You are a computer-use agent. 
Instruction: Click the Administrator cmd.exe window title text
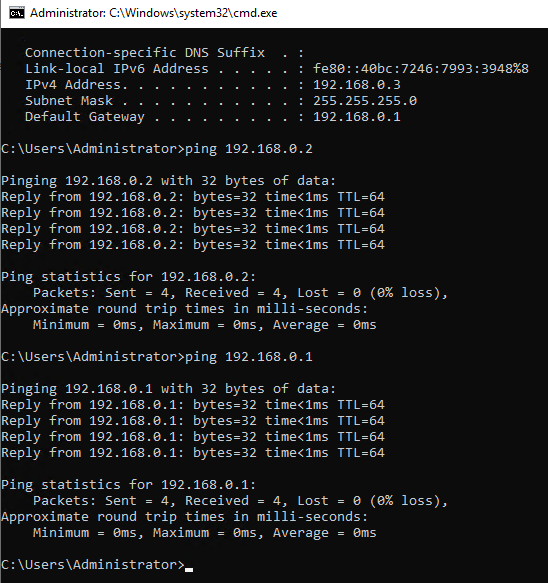[x=154, y=13]
